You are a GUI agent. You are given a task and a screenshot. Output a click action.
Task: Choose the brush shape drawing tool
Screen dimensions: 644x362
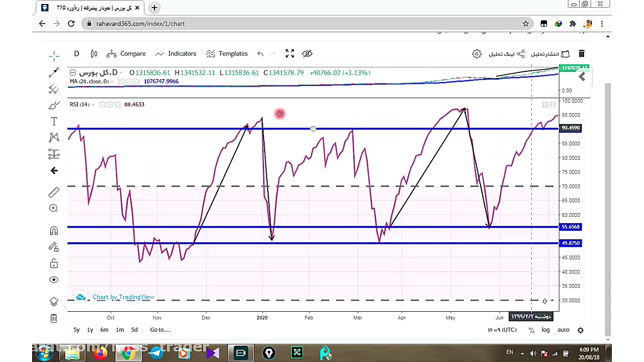(x=54, y=105)
